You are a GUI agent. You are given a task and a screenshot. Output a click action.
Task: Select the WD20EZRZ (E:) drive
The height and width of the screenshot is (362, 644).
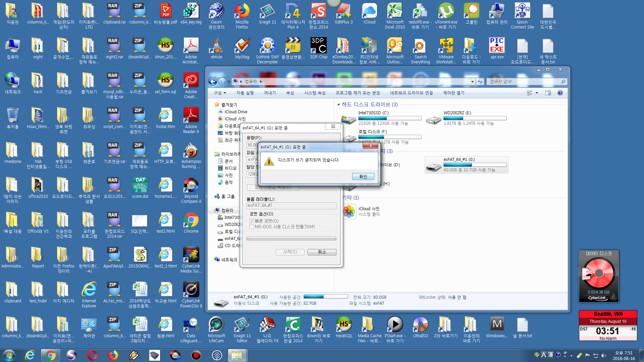click(467, 118)
